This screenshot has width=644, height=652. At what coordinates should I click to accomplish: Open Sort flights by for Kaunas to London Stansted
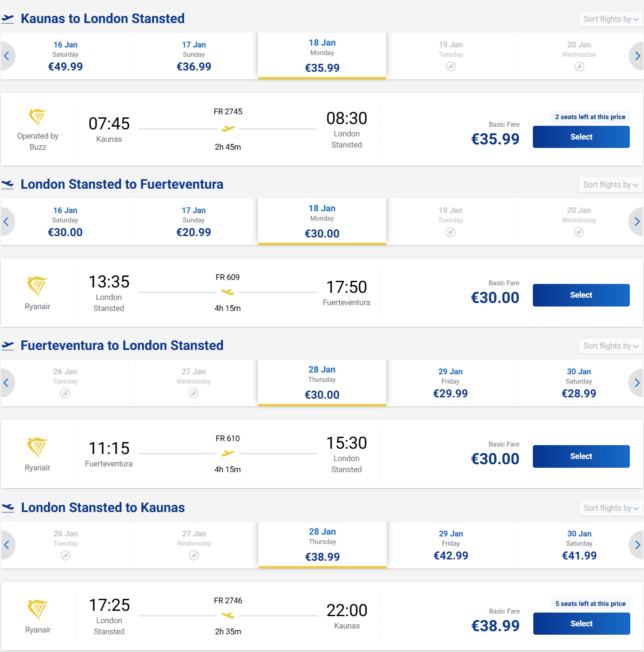(x=611, y=19)
